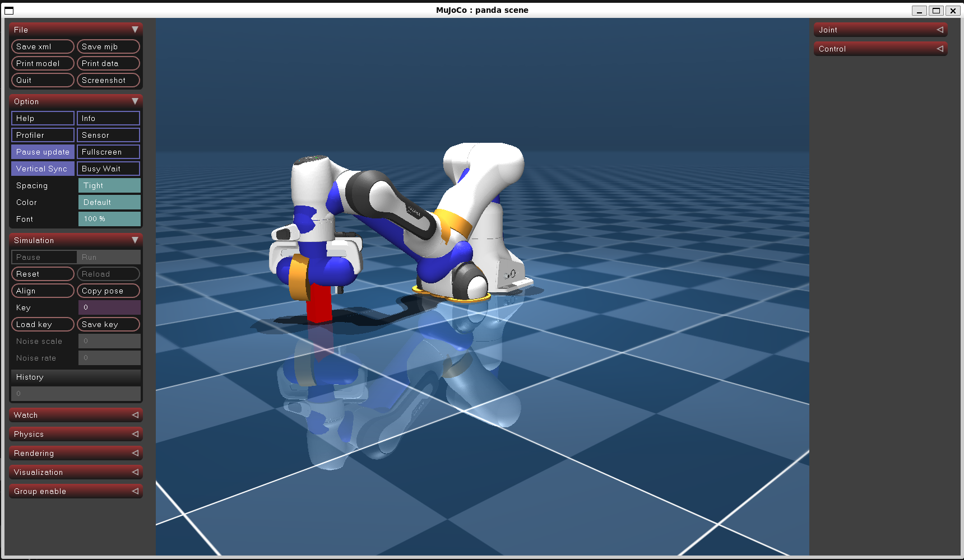Viewport: 964px width, 560px height.
Task: Change the Font size 100 %
Action: pos(109,219)
